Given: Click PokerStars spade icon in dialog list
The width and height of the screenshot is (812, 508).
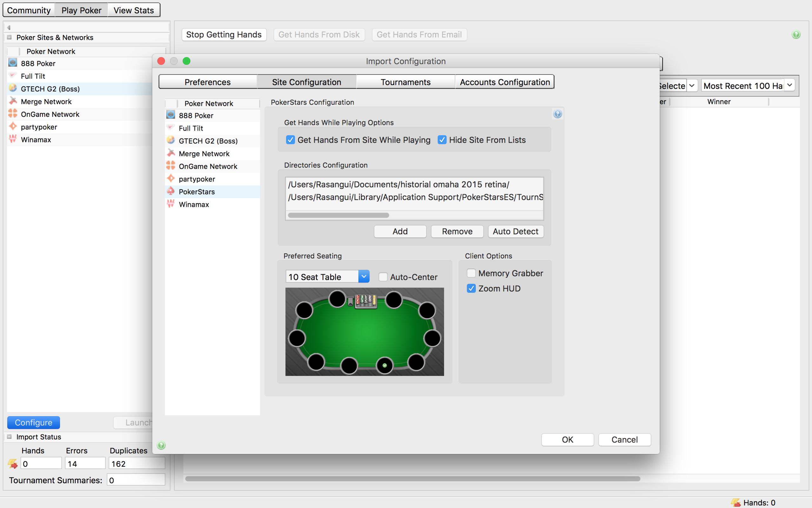Looking at the screenshot, I should tap(170, 191).
